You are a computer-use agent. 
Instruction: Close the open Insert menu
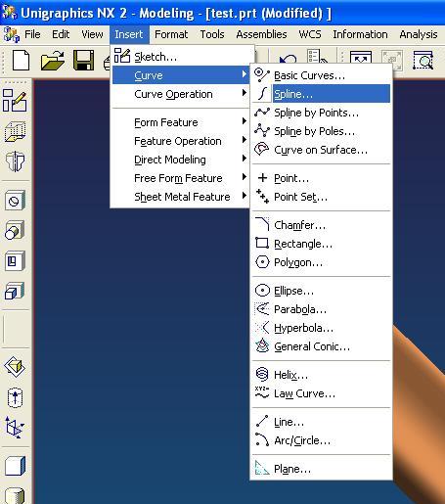129,34
